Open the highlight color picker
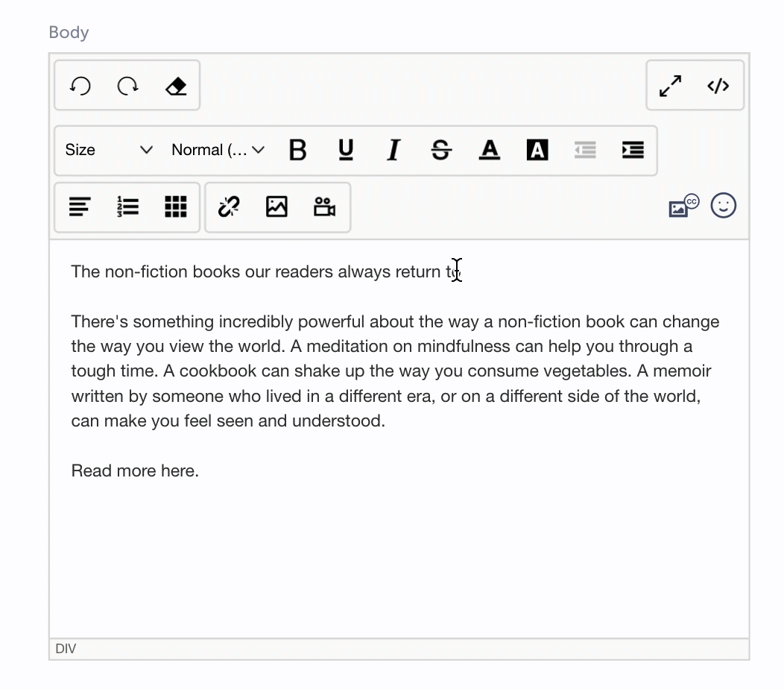The height and width of the screenshot is (689, 784). pos(537,150)
